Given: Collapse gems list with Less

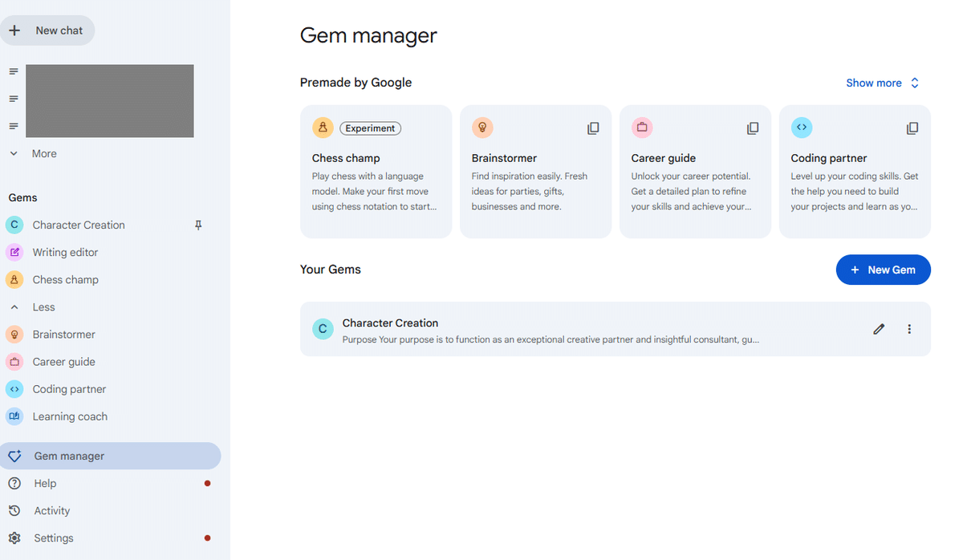Looking at the screenshot, I should (x=43, y=307).
